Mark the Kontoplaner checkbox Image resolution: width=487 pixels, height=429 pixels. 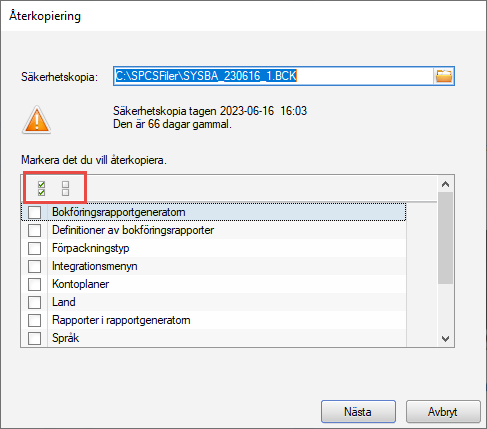[35, 284]
